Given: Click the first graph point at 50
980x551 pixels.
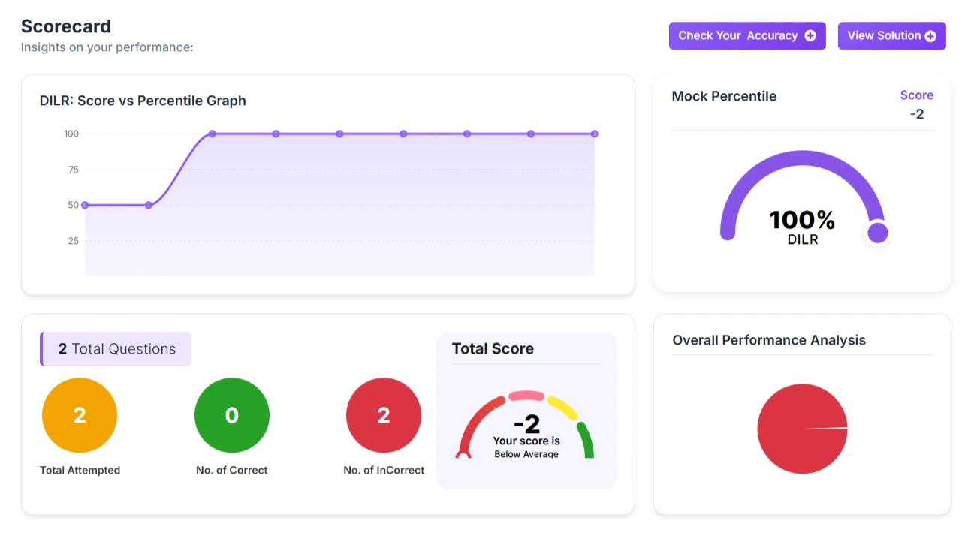Looking at the screenshot, I should coord(85,205).
